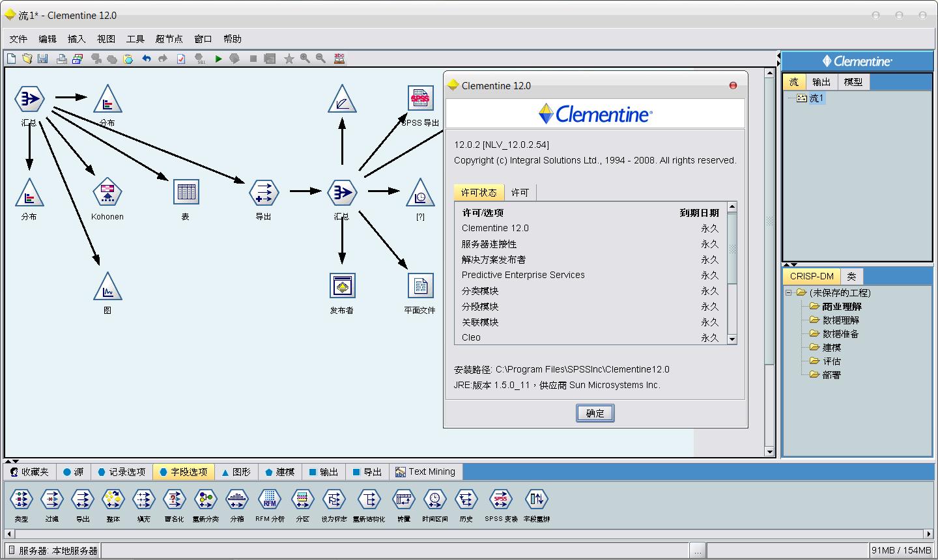
Task: Open the 视图 (View) menu
Action: point(106,39)
